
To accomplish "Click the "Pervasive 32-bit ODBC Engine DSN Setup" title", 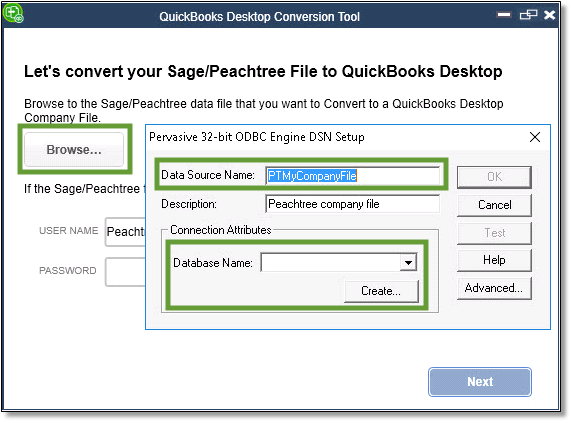I will point(257,137).
